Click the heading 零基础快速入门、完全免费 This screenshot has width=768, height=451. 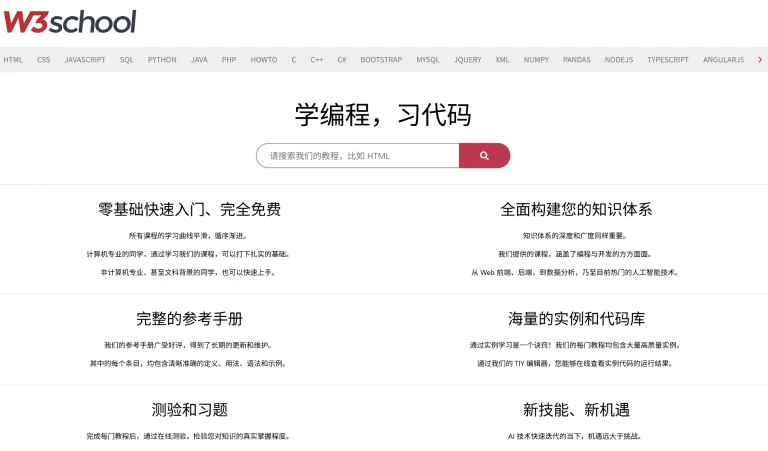pyautogui.click(x=190, y=210)
